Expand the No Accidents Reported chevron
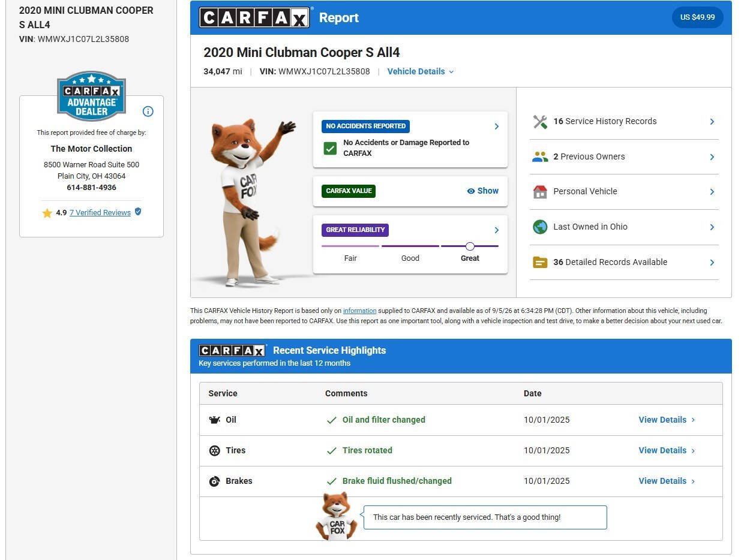 click(496, 127)
